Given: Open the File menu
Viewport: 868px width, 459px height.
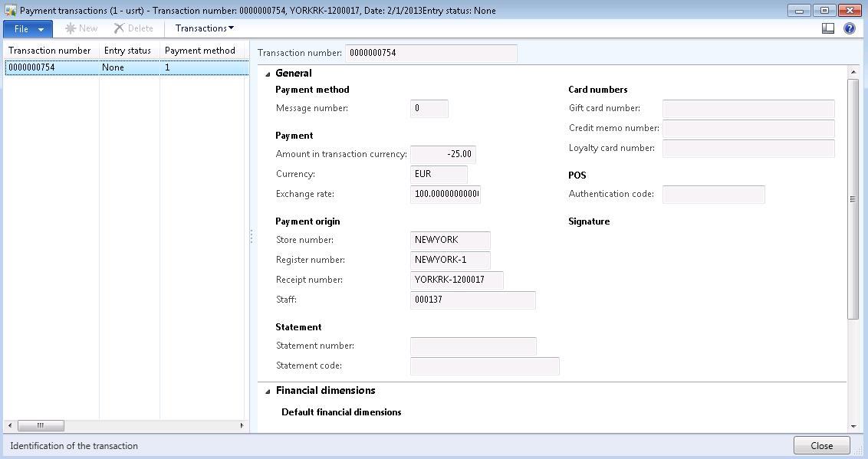Looking at the screenshot, I should point(28,29).
